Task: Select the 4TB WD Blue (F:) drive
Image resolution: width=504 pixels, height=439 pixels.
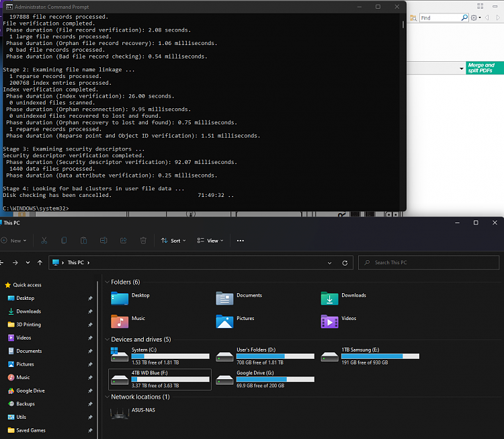Action: click(x=160, y=379)
